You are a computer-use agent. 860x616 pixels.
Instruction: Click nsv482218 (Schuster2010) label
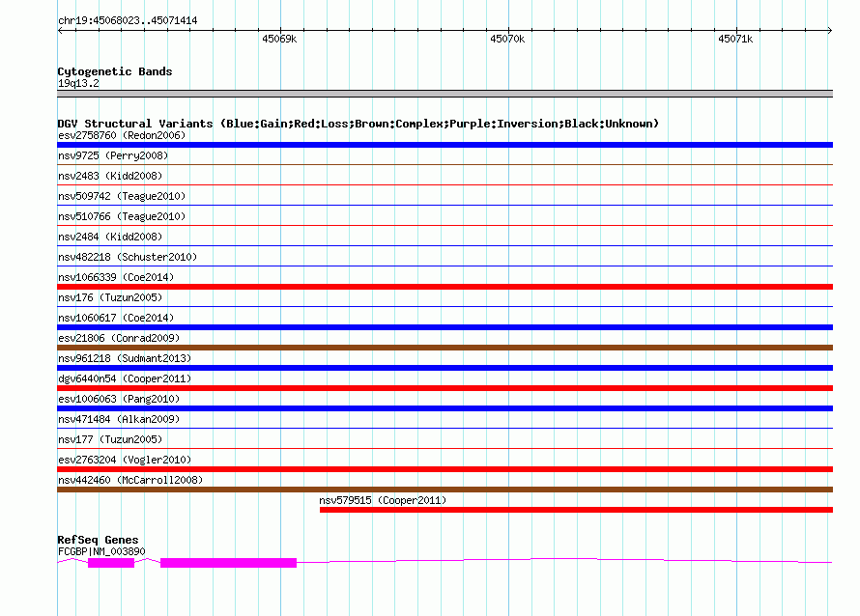(x=128, y=257)
